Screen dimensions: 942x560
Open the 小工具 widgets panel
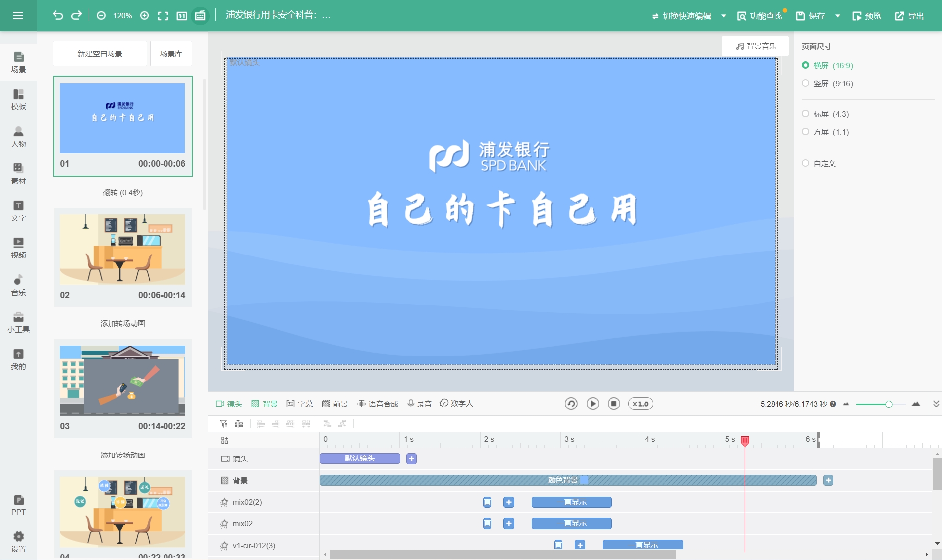pyautogui.click(x=18, y=322)
